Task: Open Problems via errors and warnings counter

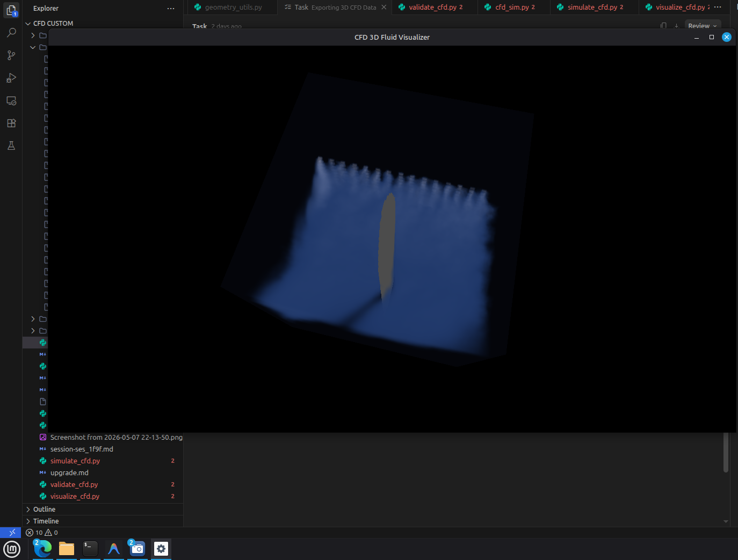Action: coord(42,533)
